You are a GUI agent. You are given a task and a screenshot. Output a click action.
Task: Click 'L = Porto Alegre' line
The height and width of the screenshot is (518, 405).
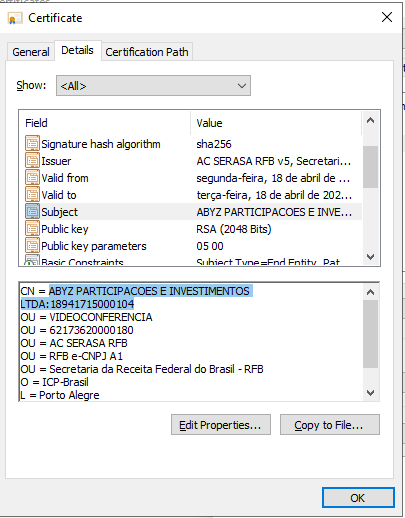pos(60,395)
